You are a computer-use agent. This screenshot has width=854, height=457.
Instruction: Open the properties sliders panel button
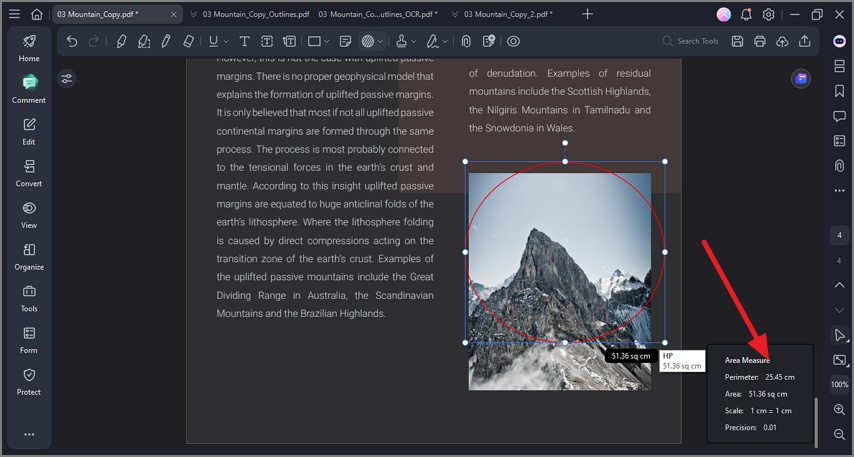point(66,79)
